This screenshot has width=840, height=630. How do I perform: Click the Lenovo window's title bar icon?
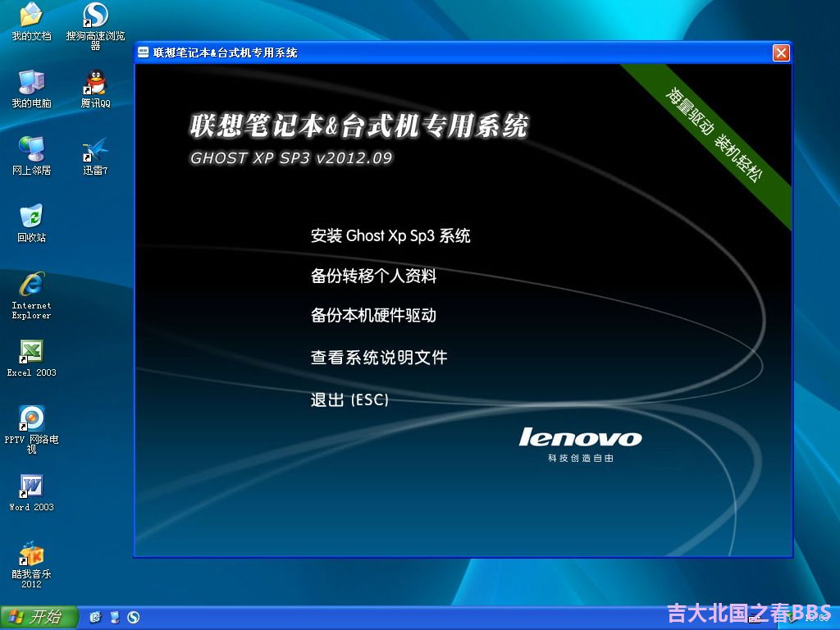pyautogui.click(x=143, y=52)
